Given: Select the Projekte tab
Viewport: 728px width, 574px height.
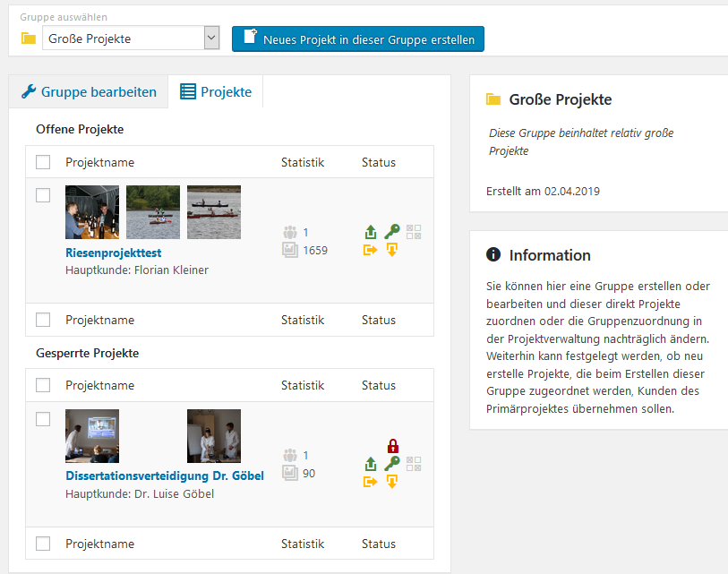Looking at the screenshot, I should click(x=216, y=91).
